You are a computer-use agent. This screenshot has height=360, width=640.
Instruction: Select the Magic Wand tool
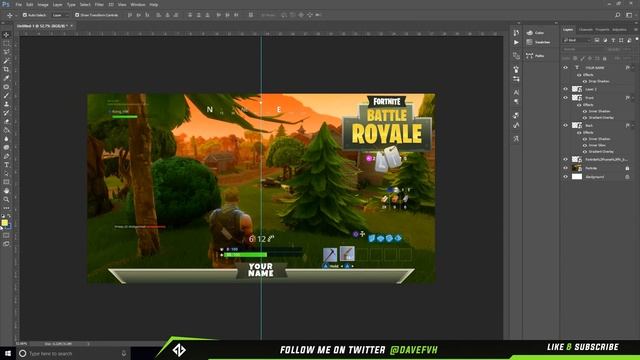(6, 60)
